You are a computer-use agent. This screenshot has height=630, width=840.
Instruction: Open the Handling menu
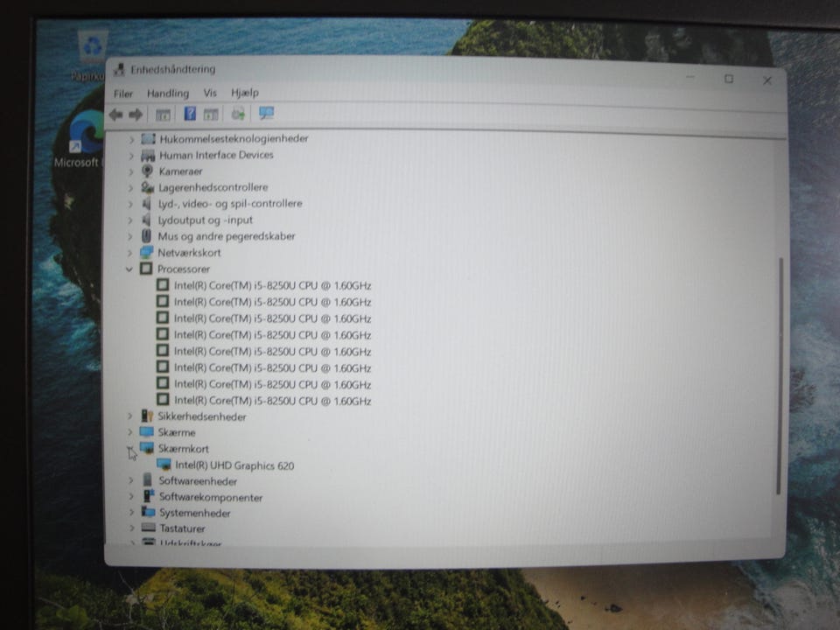(168, 94)
